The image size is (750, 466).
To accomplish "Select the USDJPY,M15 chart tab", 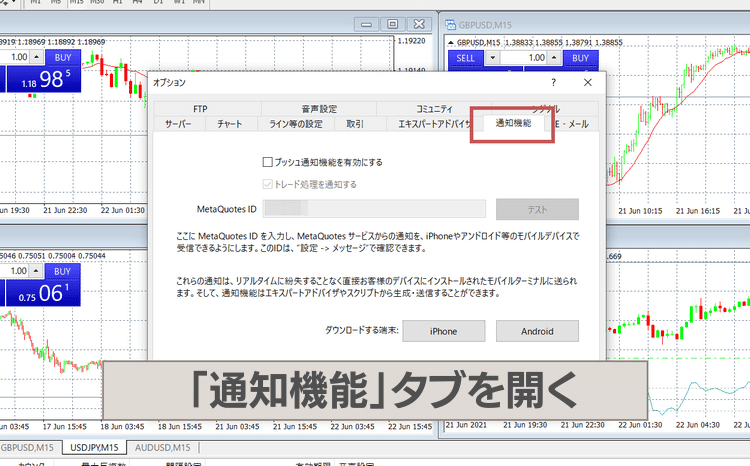I will (x=94, y=448).
